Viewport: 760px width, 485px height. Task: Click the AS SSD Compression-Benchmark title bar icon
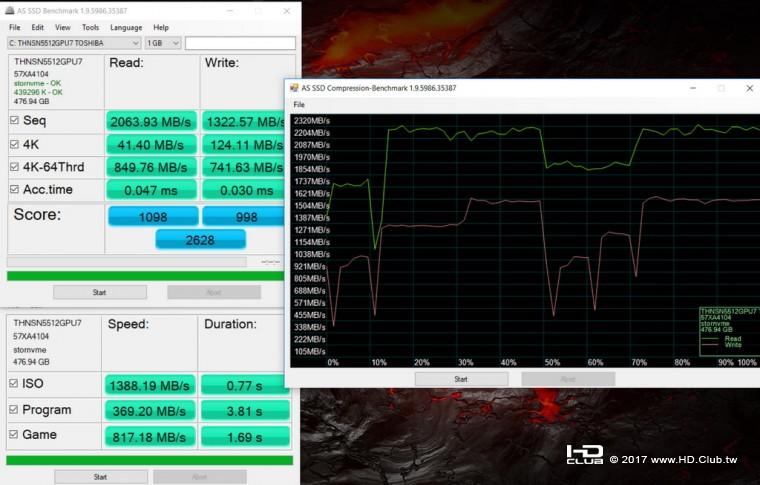click(x=294, y=88)
